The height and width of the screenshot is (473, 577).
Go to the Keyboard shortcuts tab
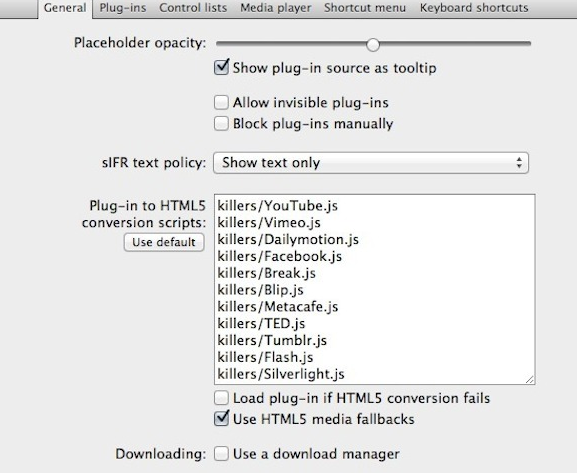474,8
